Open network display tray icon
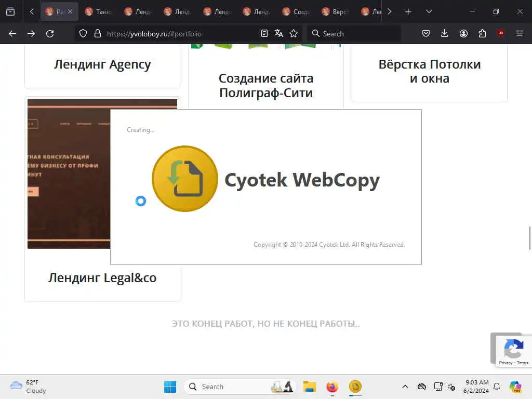The height and width of the screenshot is (399, 532). pos(438,387)
